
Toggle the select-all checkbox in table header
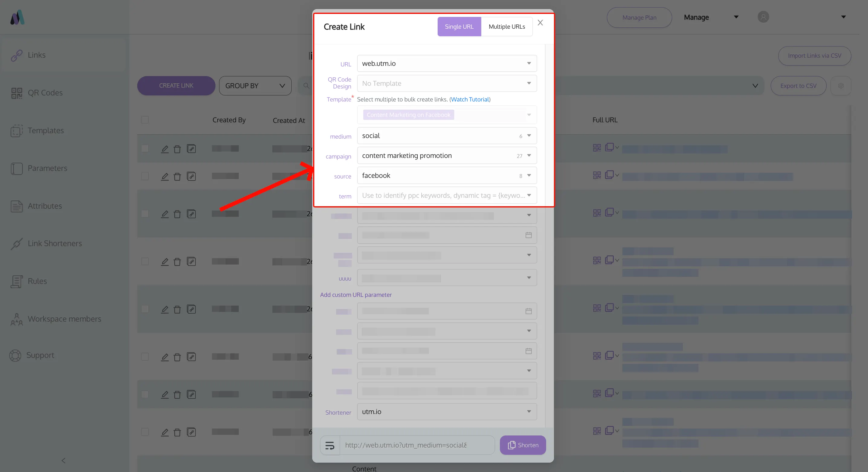pyautogui.click(x=145, y=120)
